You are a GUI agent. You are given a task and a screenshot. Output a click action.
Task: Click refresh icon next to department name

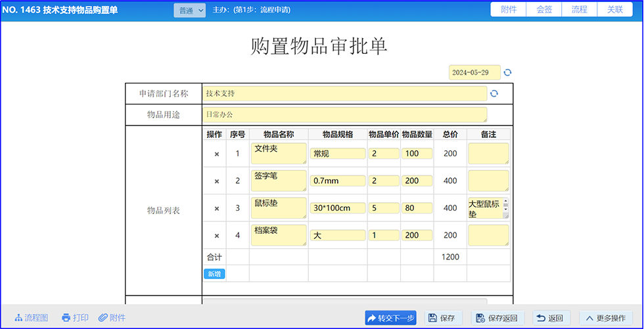tap(494, 93)
